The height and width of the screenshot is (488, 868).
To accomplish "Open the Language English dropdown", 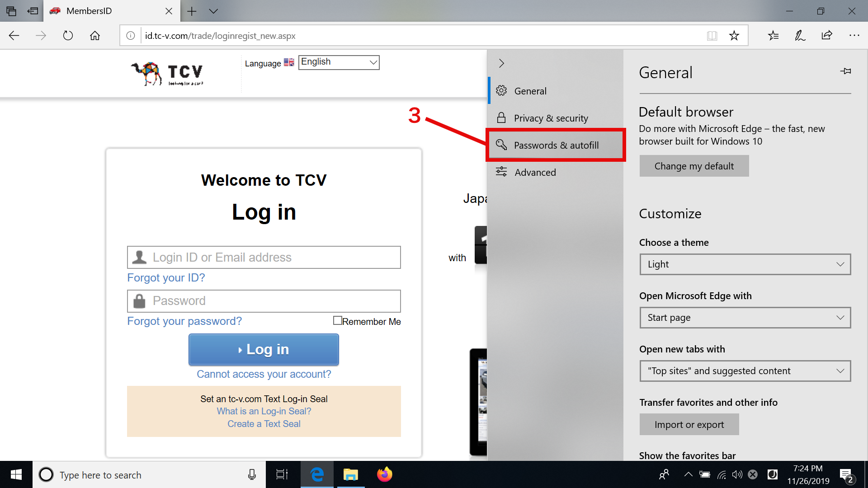I will (x=339, y=62).
